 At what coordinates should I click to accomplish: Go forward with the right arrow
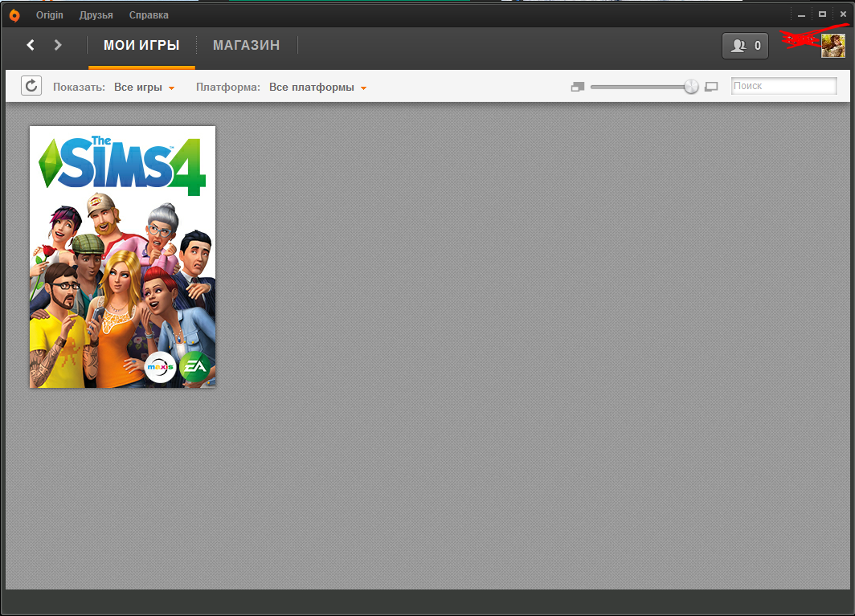point(58,45)
